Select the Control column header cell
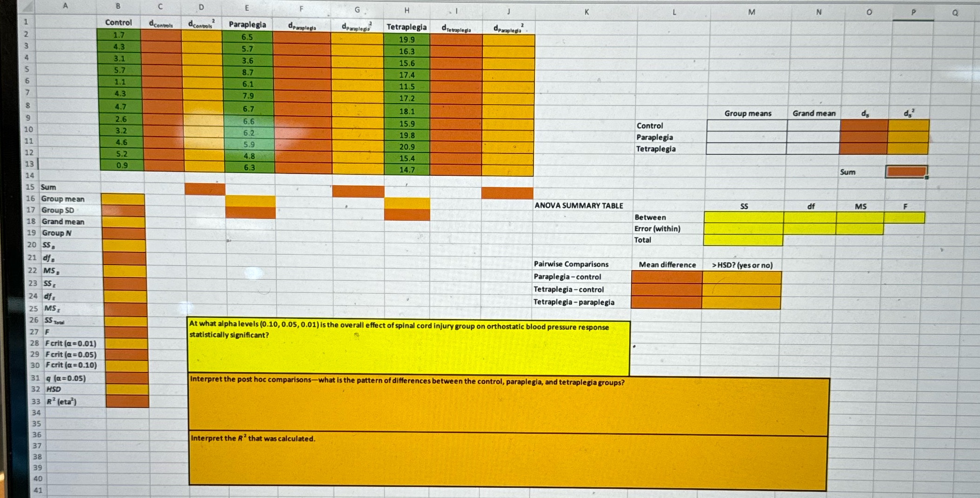This screenshot has width=980, height=498. click(x=119, y=22)
